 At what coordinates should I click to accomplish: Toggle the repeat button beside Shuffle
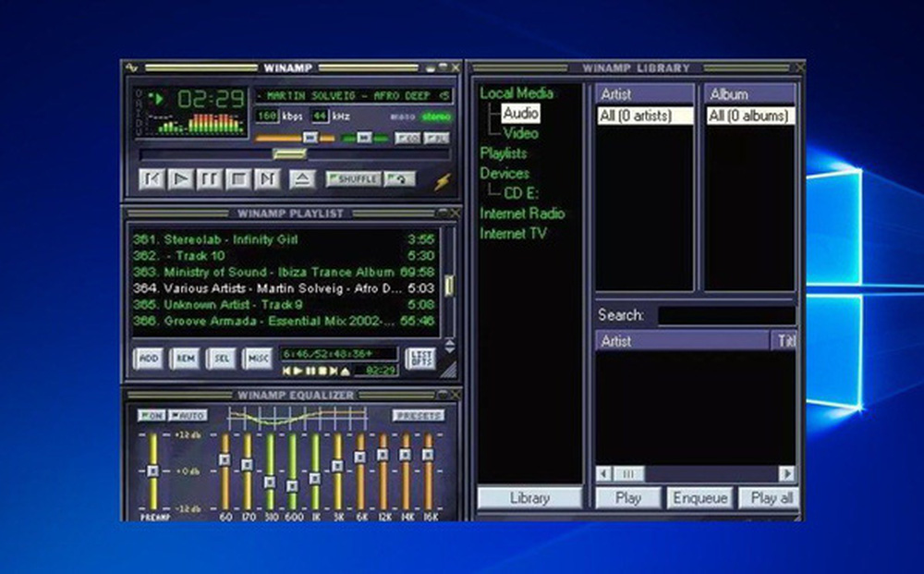coord(400,178)
